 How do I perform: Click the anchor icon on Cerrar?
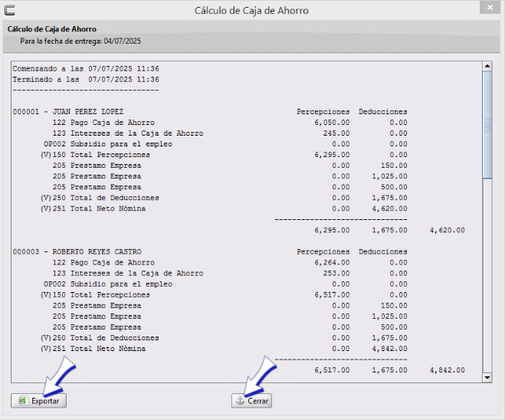coord(240,401)
